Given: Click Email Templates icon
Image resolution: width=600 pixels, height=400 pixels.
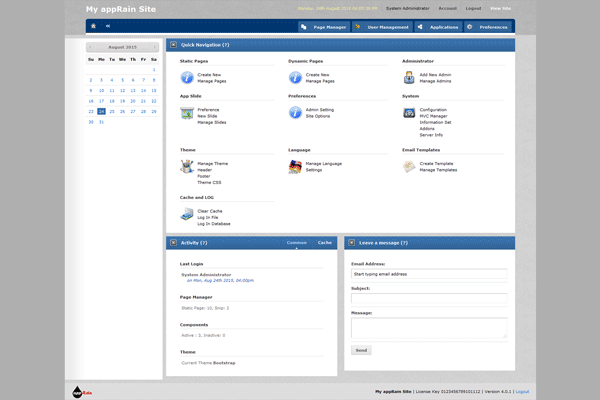Looking at the screenshot, I should [409, 167].
